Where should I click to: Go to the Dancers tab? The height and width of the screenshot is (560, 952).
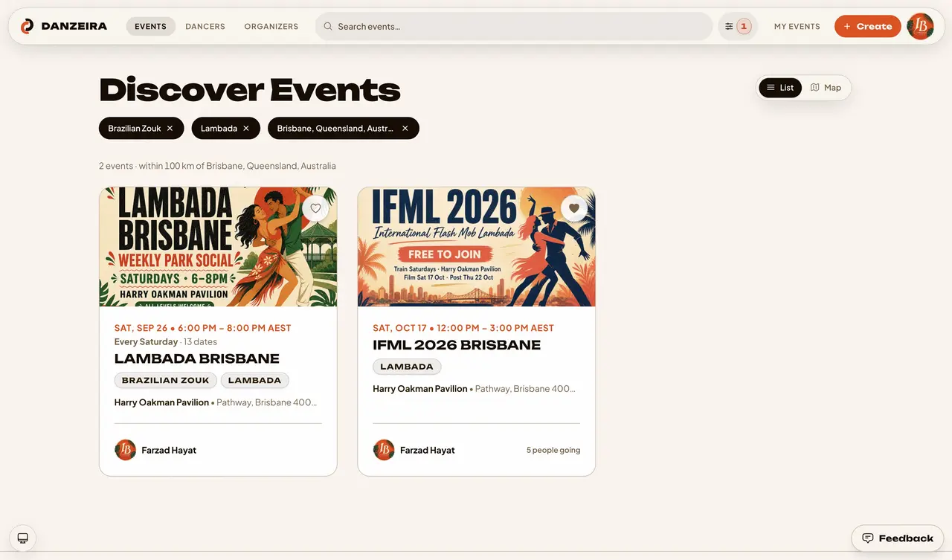(205, 26)
